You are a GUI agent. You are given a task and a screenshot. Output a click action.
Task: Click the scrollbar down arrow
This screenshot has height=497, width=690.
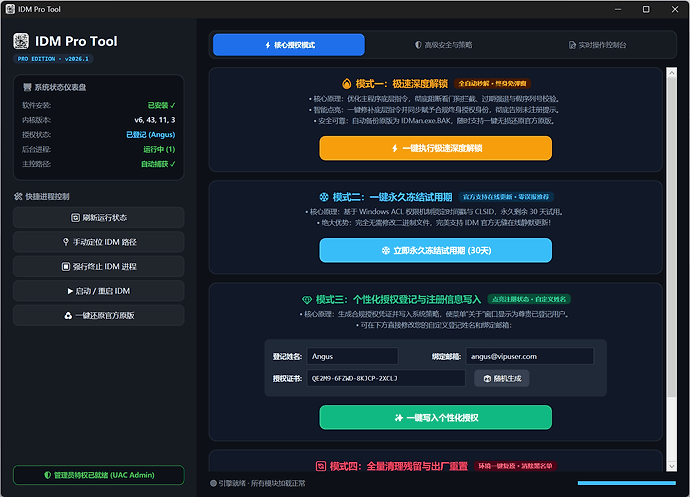click(x=672, y=466)
